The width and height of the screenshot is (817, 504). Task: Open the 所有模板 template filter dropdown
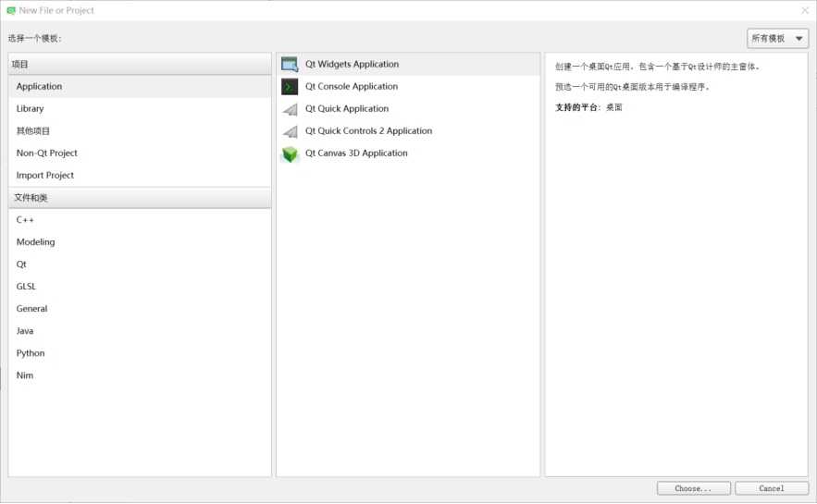pyautogui.click(x=777, y=39)
